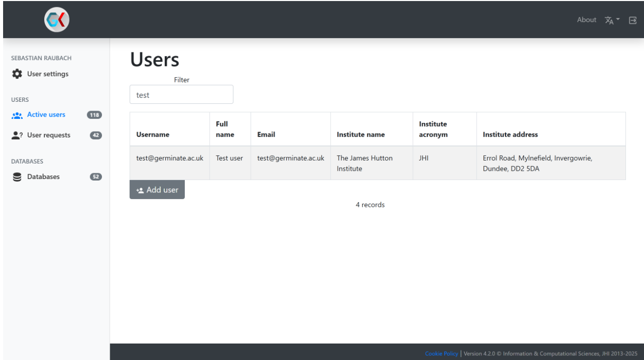Click the 42 badge beside User requests
644x360 pixels.
(96, 135)
